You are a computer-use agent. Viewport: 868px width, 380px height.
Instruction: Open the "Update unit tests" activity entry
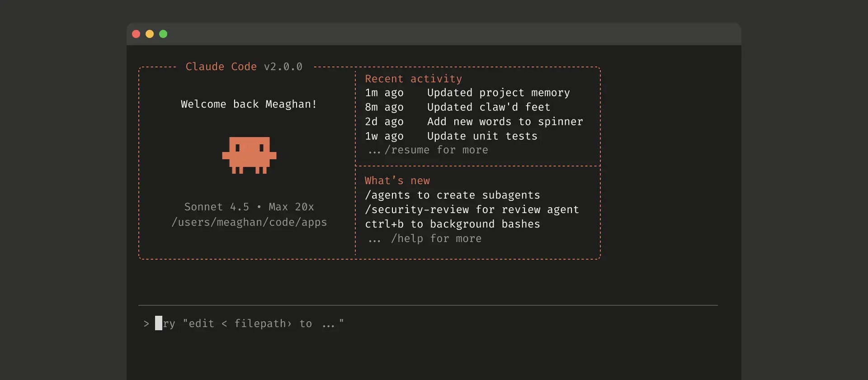(x=482, y=136)
